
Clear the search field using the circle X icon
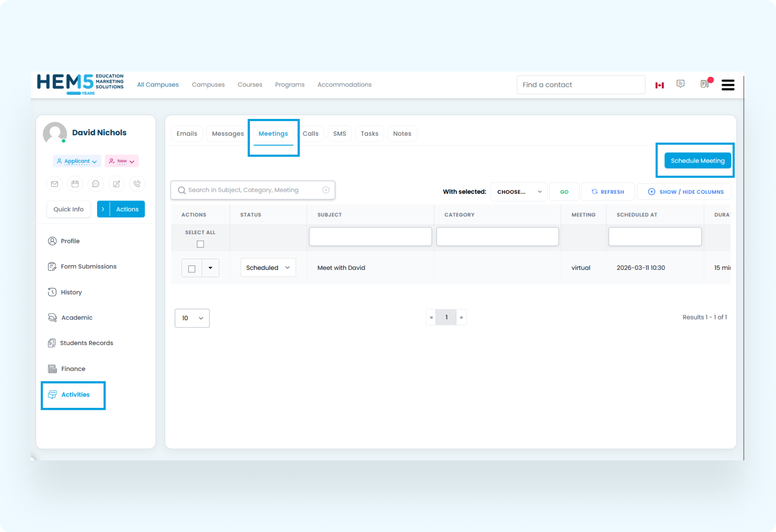tap(326, 190)
